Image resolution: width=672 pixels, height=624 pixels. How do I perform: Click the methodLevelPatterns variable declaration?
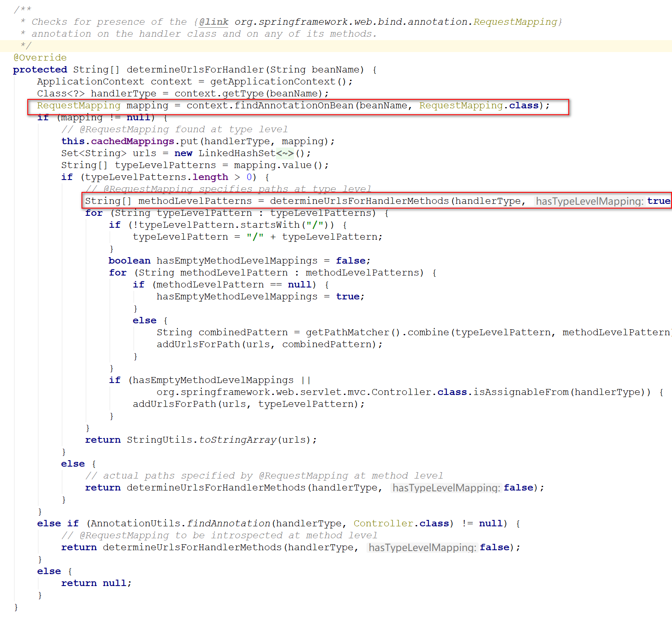coord(195,201)
